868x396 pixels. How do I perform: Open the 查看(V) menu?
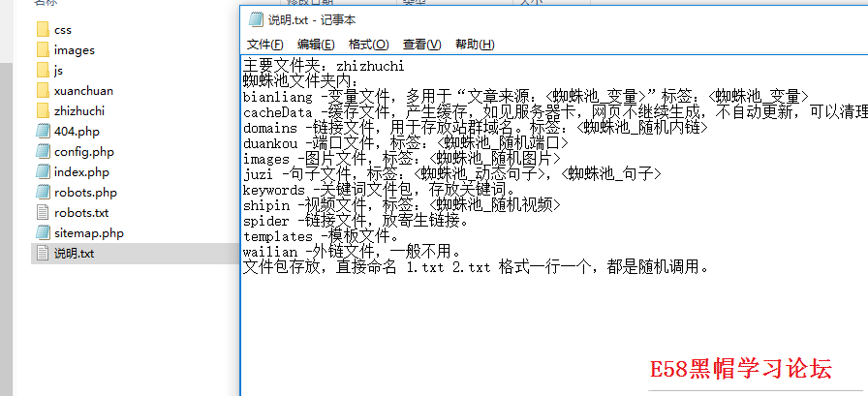[421, 45]
